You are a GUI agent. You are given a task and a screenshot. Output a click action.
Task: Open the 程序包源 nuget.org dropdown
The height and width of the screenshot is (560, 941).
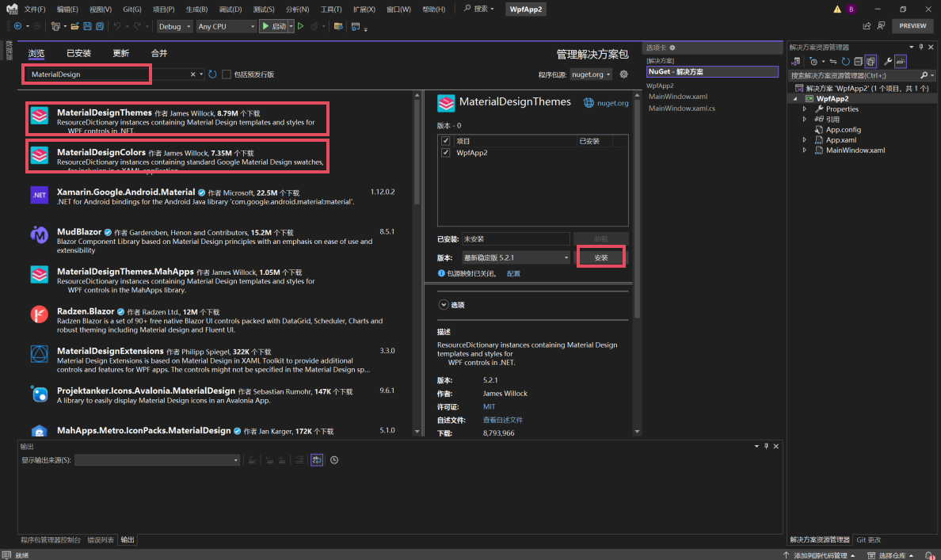click(x=591, y=74)
